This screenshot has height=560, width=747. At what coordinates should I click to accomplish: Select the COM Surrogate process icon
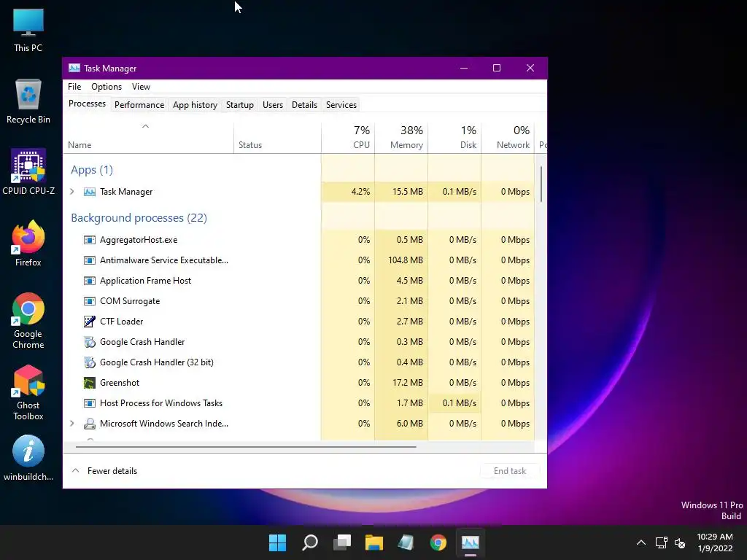89,301
